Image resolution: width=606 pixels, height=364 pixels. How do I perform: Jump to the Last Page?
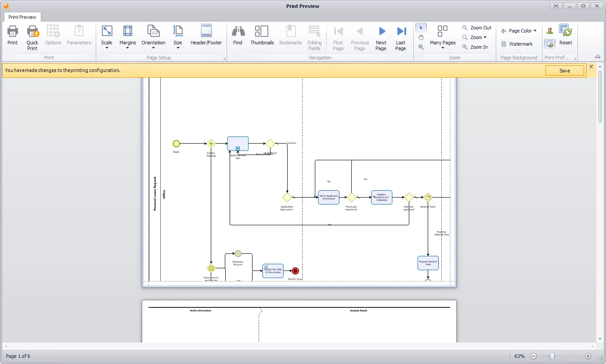pos(401,38)
